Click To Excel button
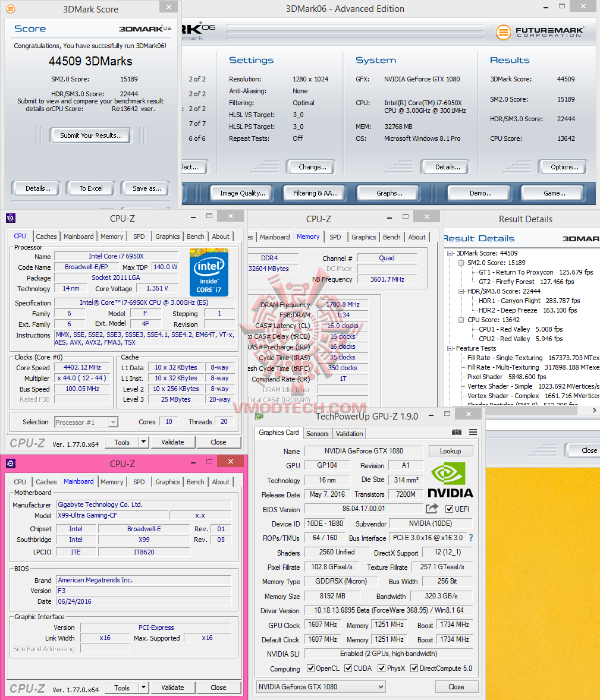This screenshot has height=700, width=600. tap(91, 188)
